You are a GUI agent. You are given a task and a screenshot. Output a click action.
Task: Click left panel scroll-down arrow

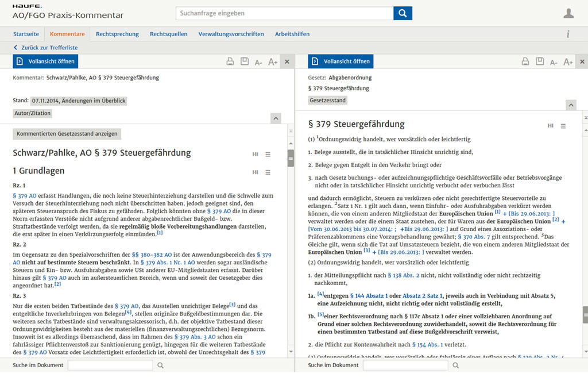point(291,352)
